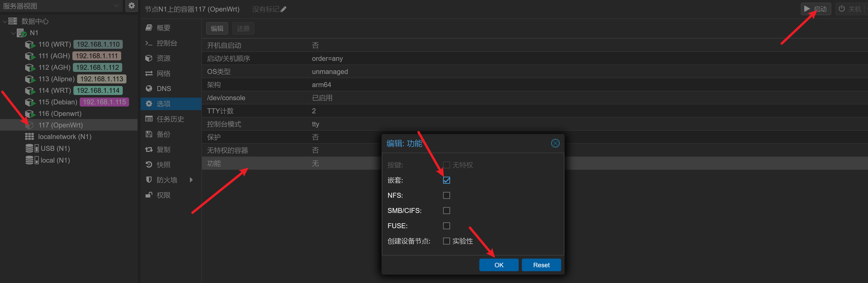Click the 117 (OpenWrt) container icon
The height and width of the screenshot is (283, 868).
(x=30, y=125)
